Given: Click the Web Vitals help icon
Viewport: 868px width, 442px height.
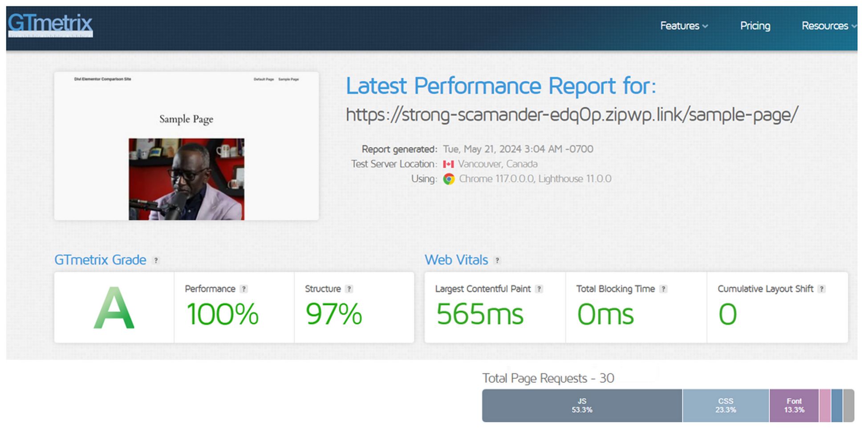Looking at the screenshot, I should tap(497, 260).
